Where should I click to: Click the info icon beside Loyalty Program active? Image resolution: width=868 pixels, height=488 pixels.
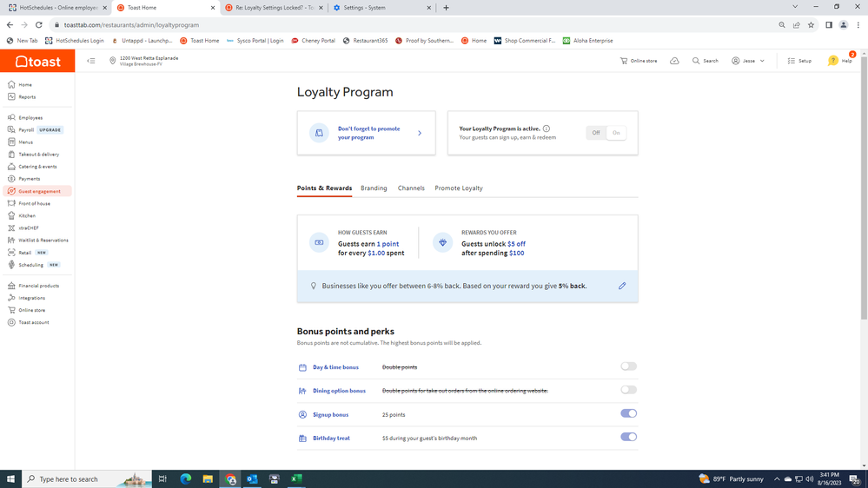[x=547, y=129]
